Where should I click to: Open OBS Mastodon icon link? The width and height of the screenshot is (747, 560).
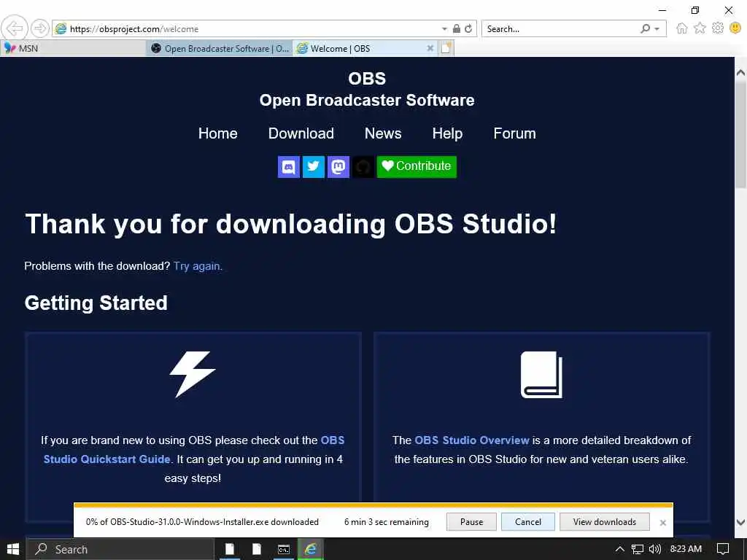(x=338, y=167)
